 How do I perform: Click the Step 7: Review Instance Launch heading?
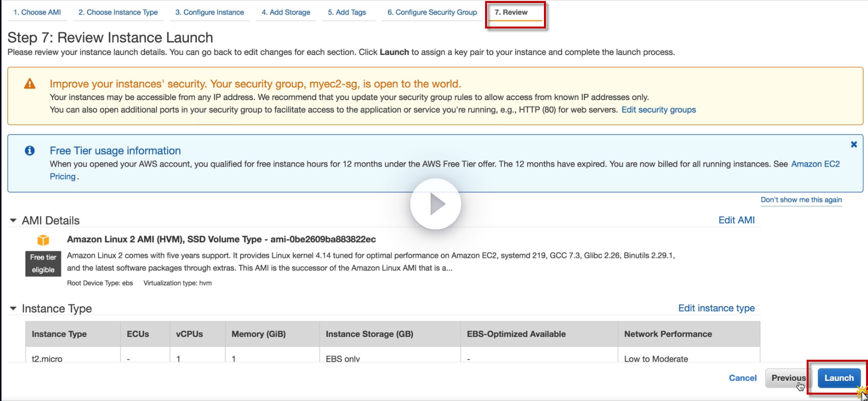110,37
